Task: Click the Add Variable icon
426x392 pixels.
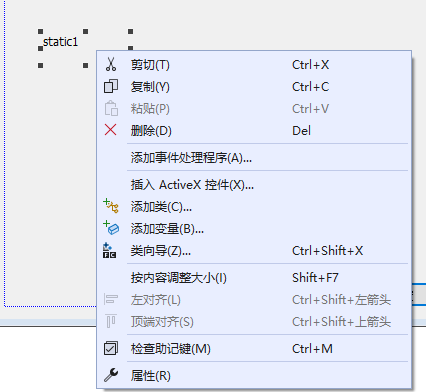Action: 111,228
